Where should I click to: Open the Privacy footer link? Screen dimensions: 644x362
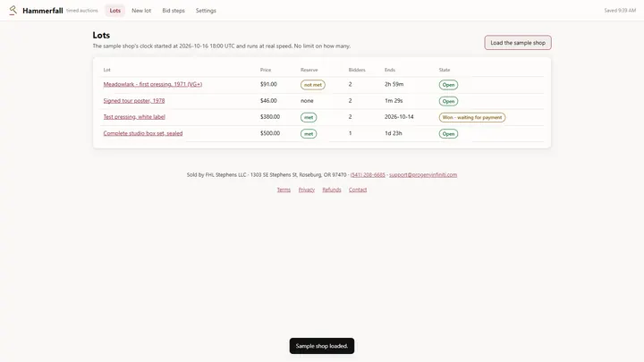point(307,189)
